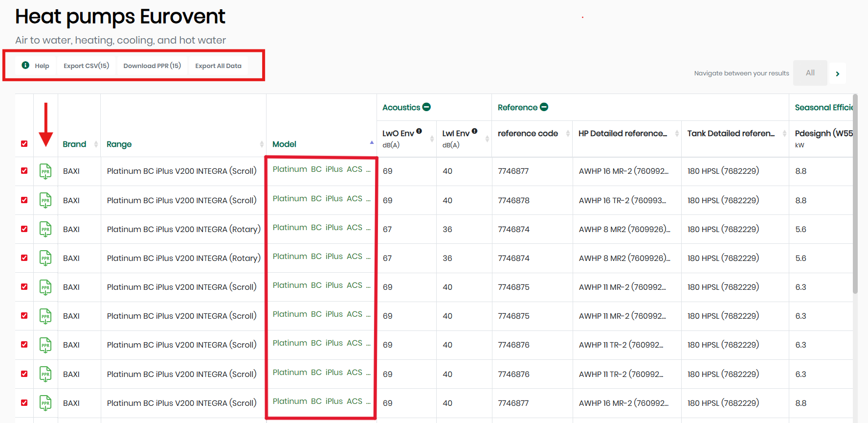Collapse the Acoustics column group
The height and width of the screenshot is (423, 868).
[x=426, y=107]
